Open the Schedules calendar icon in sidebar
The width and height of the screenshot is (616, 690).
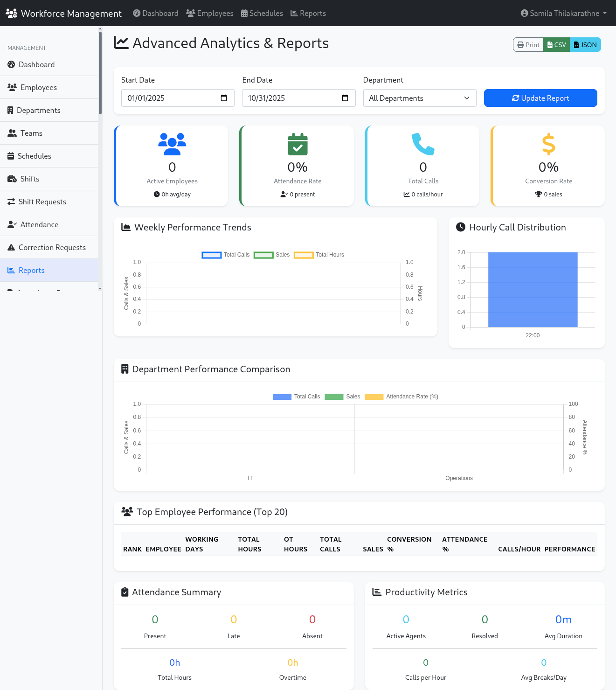pos(11,156)
